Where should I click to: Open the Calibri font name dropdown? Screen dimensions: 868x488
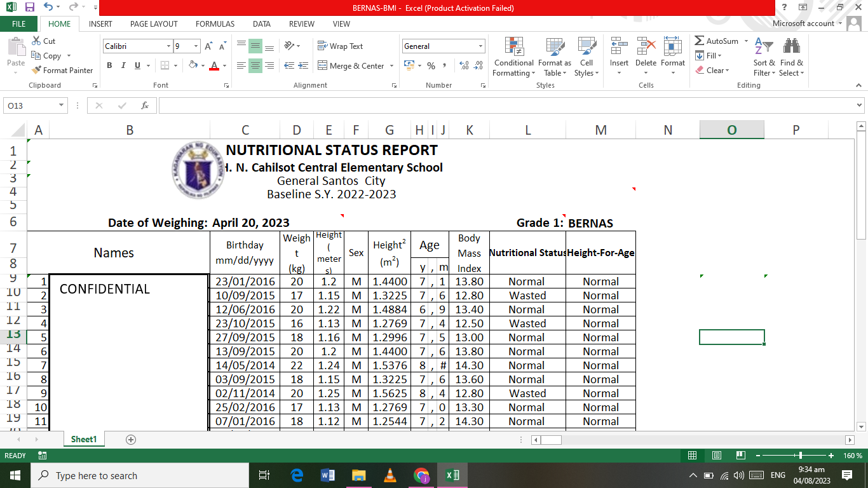[x=168, y=46]
